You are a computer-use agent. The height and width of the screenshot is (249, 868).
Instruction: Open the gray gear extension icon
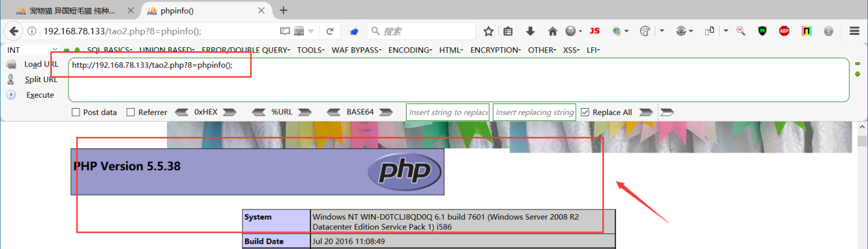click(x=829, y=31)
